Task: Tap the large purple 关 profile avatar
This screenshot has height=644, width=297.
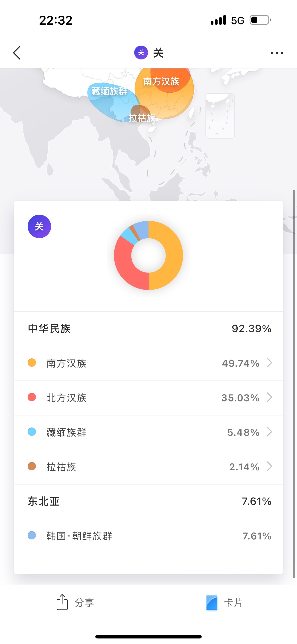Action: (39, 226)
